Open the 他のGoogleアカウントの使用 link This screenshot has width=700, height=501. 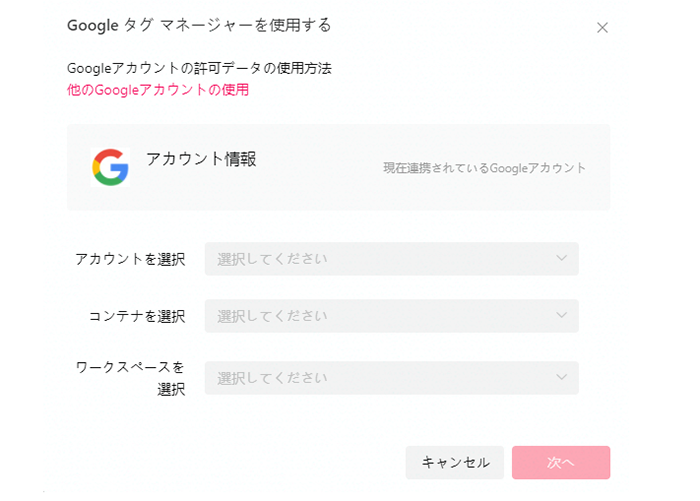click(158, 90)
